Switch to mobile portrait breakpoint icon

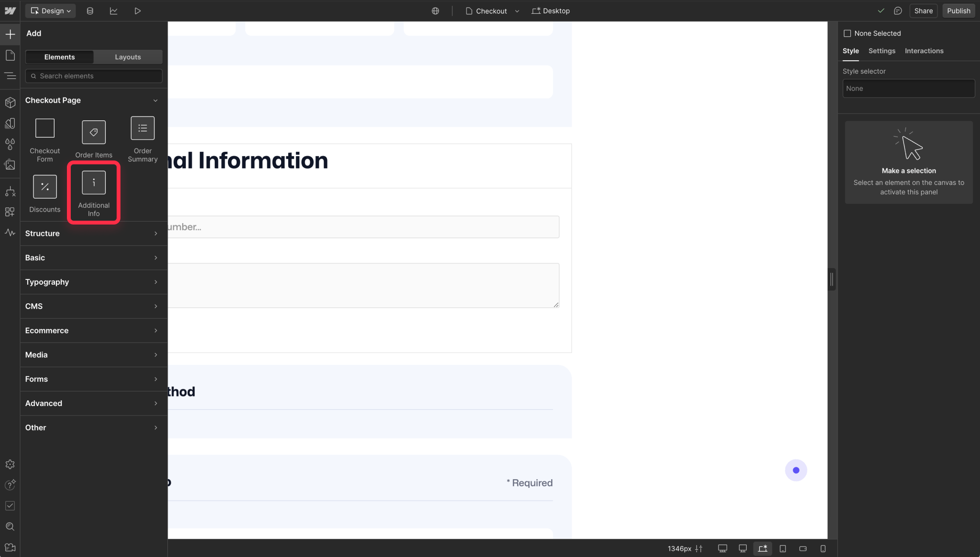823,548
